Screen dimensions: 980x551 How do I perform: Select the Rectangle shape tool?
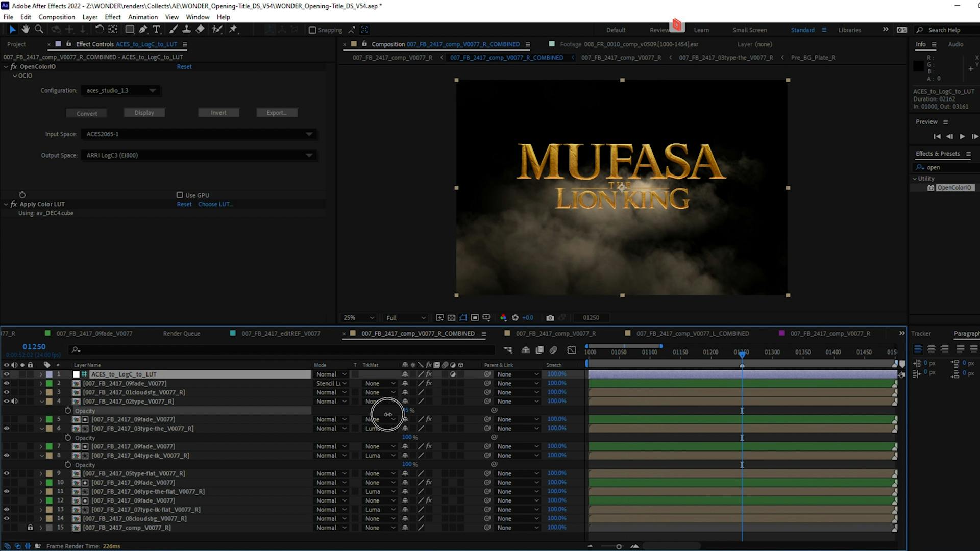130,30
